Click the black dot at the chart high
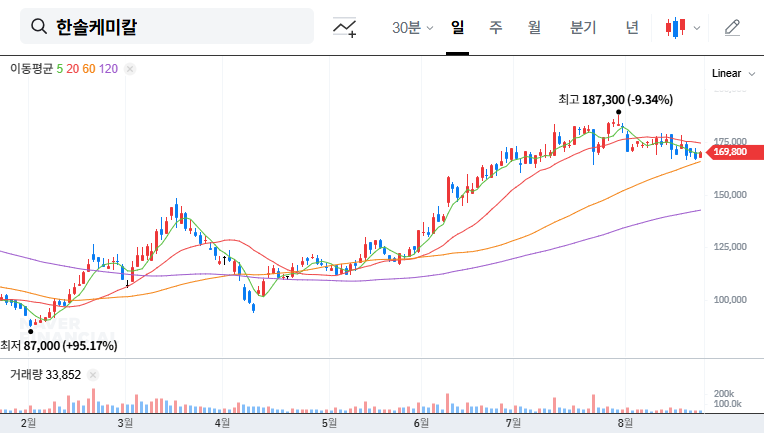The width and height of the screenshot is (764, 433). click(x=618, y=112)
